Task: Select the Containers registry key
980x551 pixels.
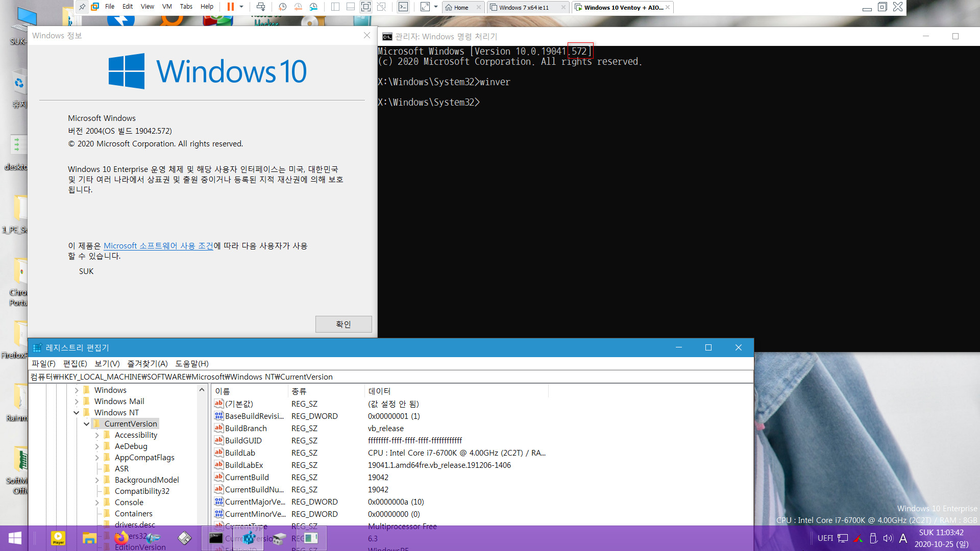Action: pyautogui.click(x=133, y=514)
